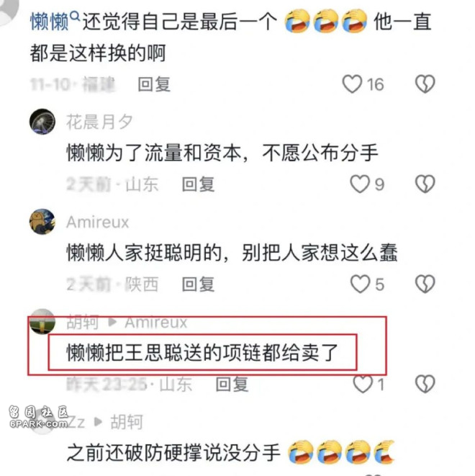Like 胡轲's comment with 1 like
This screenshot has height=476, width=475.
pos(363,384)
